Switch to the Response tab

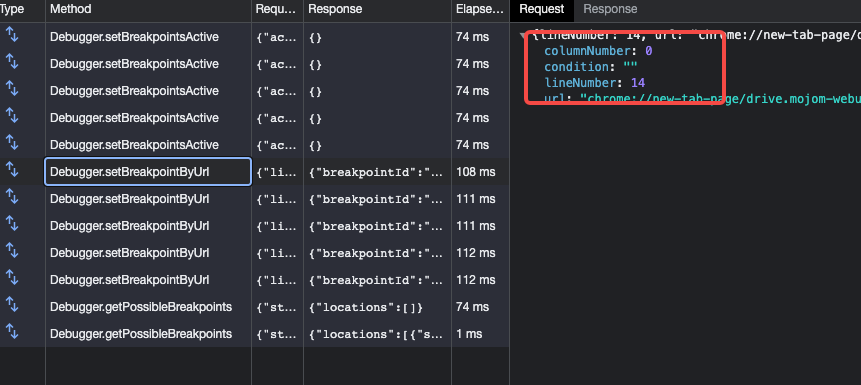coord(610,9)
